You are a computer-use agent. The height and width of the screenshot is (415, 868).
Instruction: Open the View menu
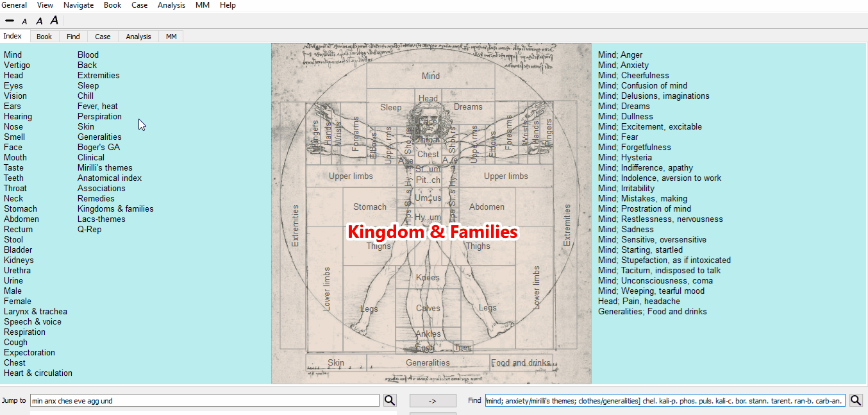click(x=45, y=5)
